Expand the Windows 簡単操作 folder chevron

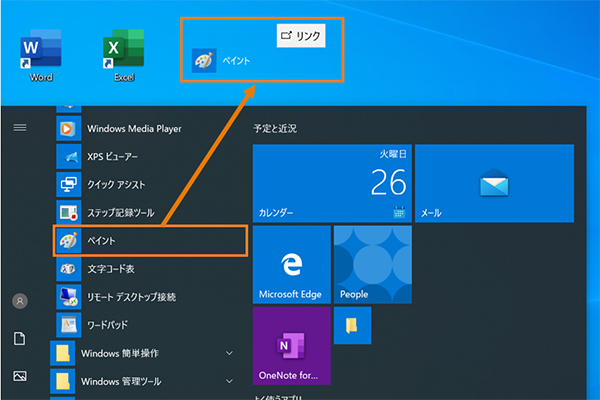tap(230, 353)
